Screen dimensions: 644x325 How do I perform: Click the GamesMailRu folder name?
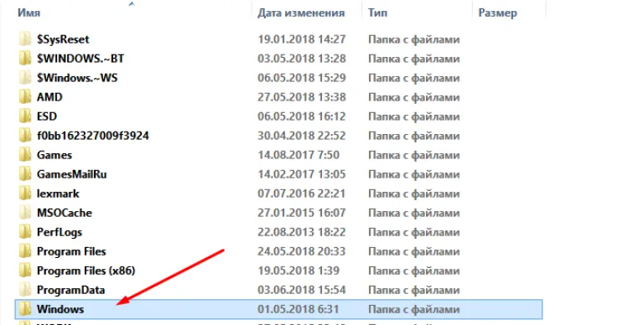(x=72, y=174)
